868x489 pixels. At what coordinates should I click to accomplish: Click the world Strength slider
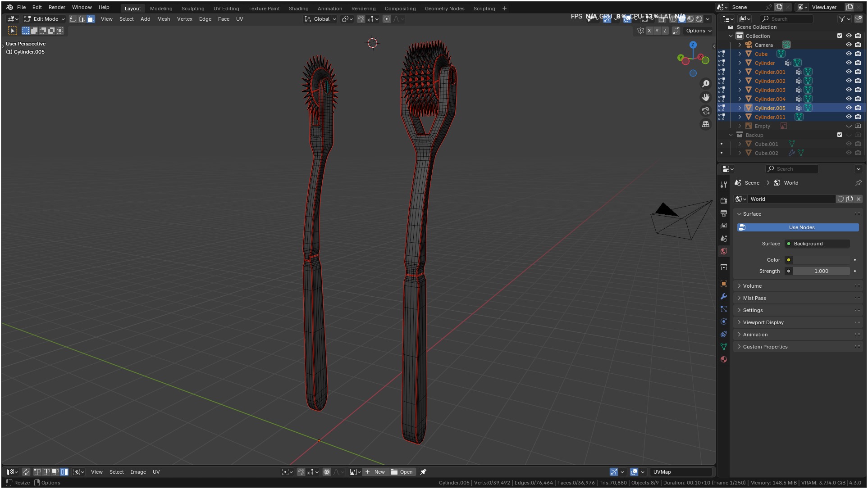(821, 271)
